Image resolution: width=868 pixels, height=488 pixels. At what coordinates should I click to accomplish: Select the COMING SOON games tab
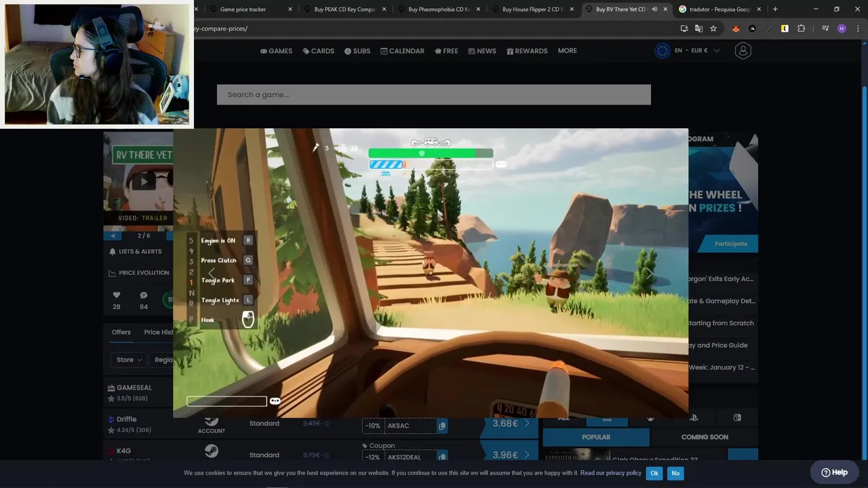pyautogui.click(x=705, y=437)
